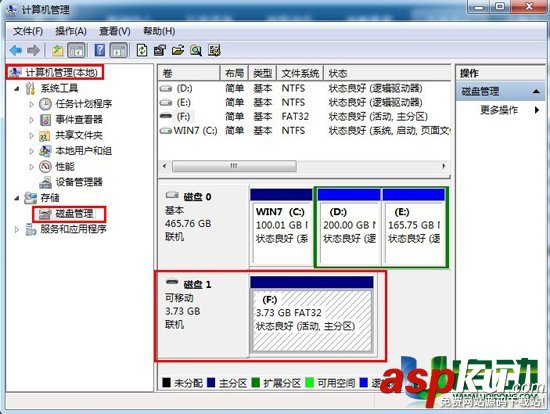Sort by the 文件系统 column header
550x414 pixels.
(300, 73)
